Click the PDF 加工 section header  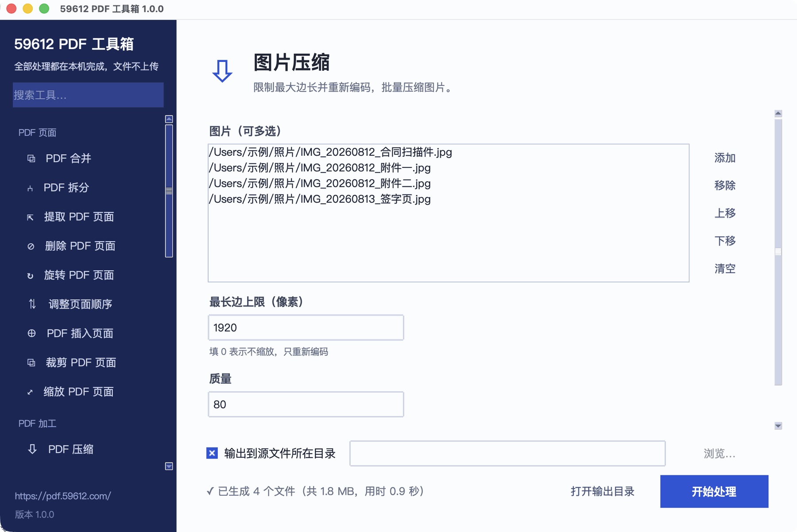pos(37,424)
